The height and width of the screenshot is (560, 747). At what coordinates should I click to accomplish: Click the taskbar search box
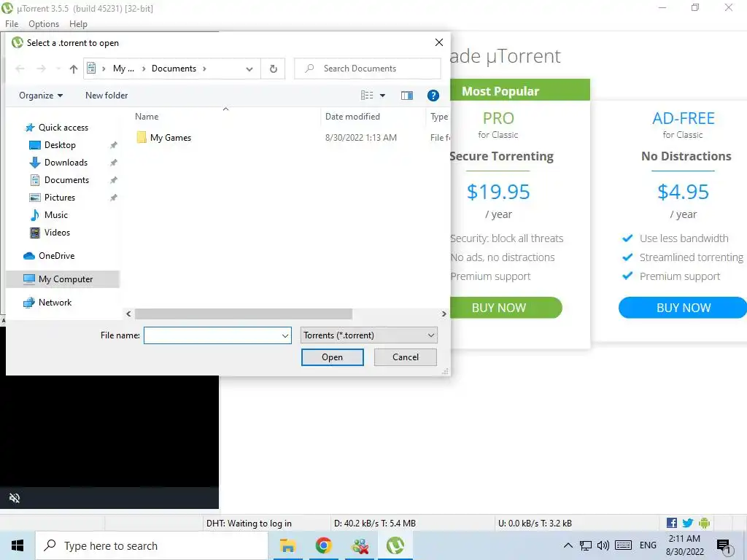coord(152,545)
